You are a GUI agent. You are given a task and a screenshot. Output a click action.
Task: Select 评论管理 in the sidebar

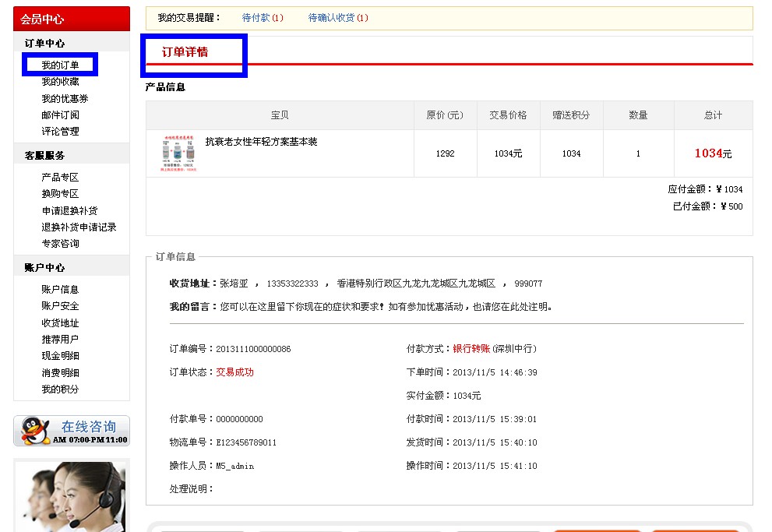pyautogui.click(x=60, y=132)
